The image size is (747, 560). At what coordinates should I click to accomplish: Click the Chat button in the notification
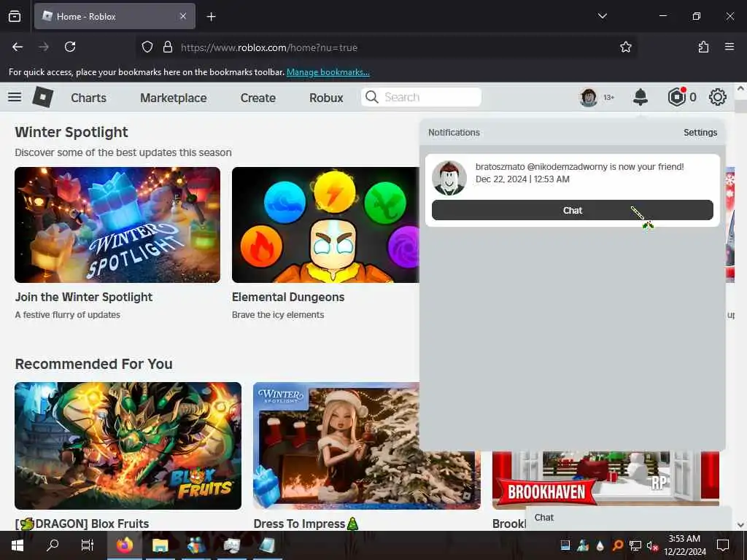572,211
